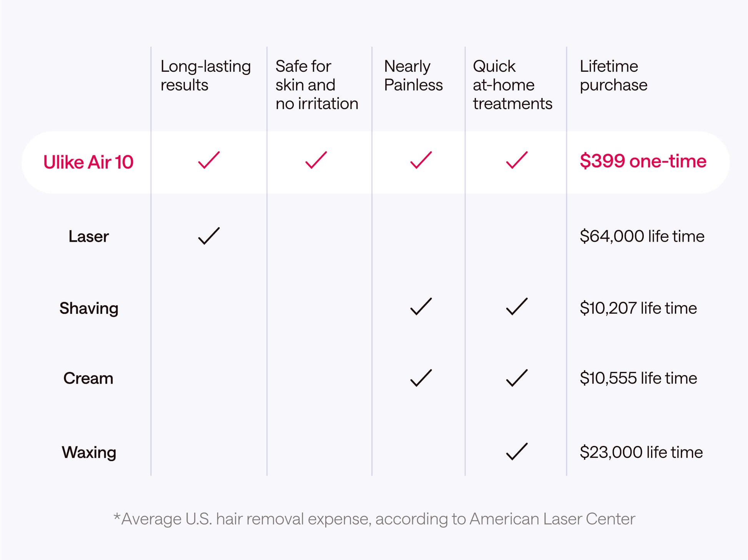Select the Ulike Air 10 row label

(88, 162)
